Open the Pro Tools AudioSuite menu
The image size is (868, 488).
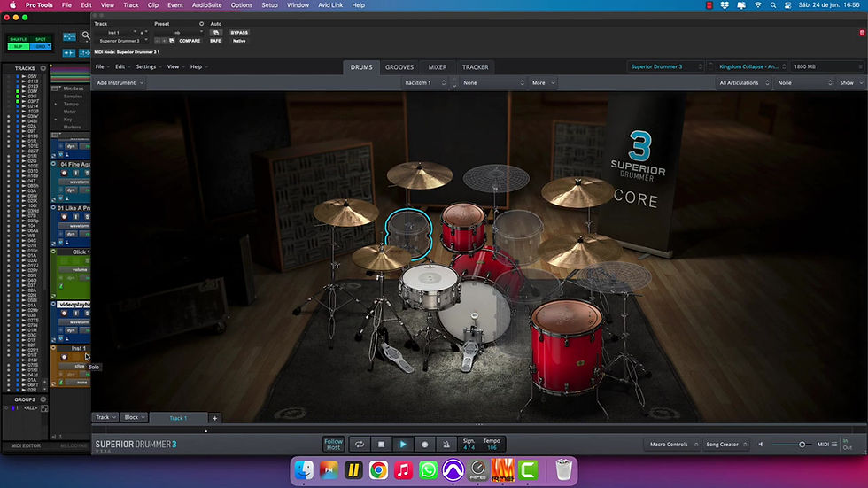[206, 5]
